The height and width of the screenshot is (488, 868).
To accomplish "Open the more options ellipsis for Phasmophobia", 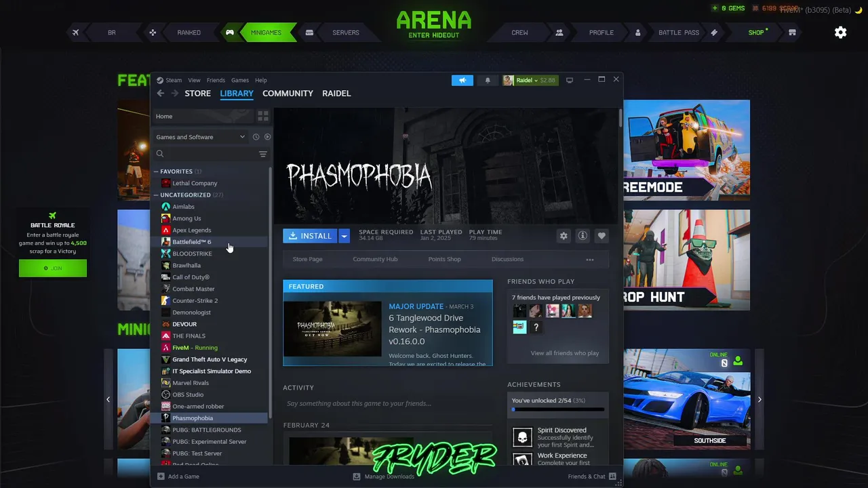I will (x=590, y=260).
